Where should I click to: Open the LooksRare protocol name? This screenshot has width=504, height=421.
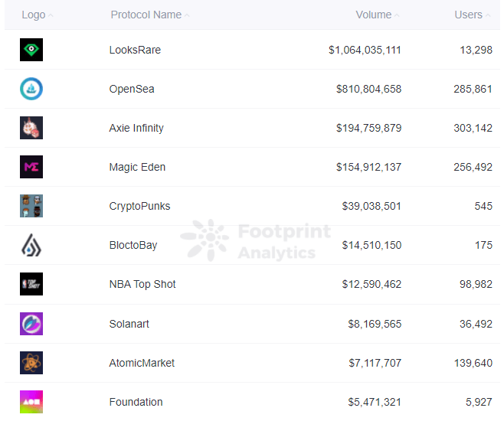(135, 50)
